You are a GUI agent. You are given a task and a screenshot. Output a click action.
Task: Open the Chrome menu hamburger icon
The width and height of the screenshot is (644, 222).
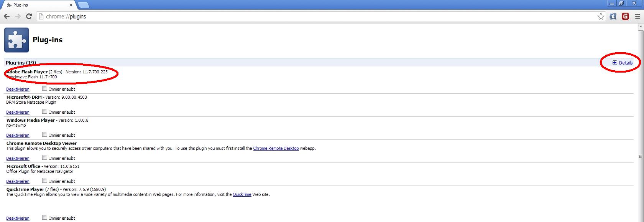click(x=637, y=17)
